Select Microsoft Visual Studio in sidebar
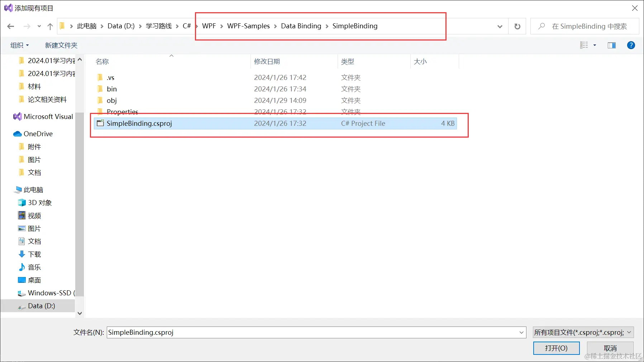The image size is (644, 362). (43, 116)
